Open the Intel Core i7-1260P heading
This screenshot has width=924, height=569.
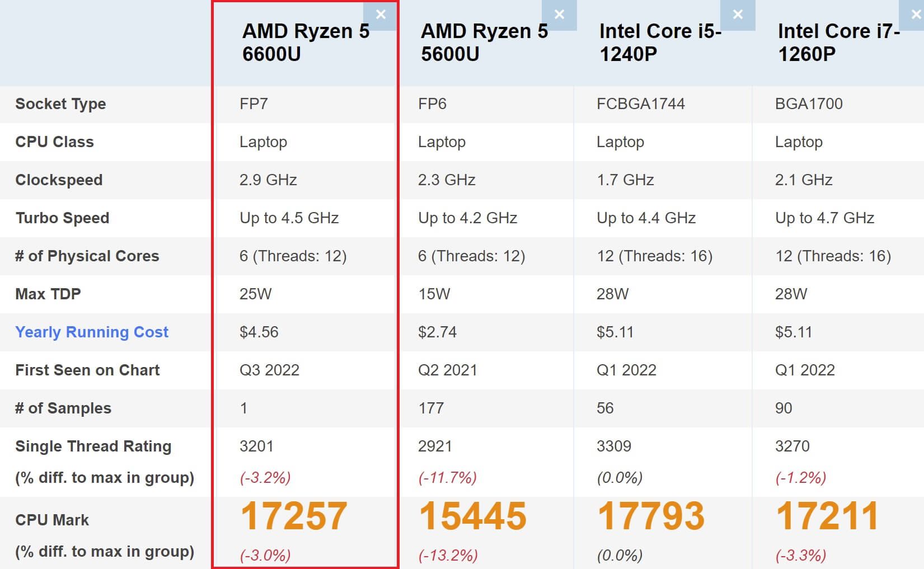click(838, 43)
